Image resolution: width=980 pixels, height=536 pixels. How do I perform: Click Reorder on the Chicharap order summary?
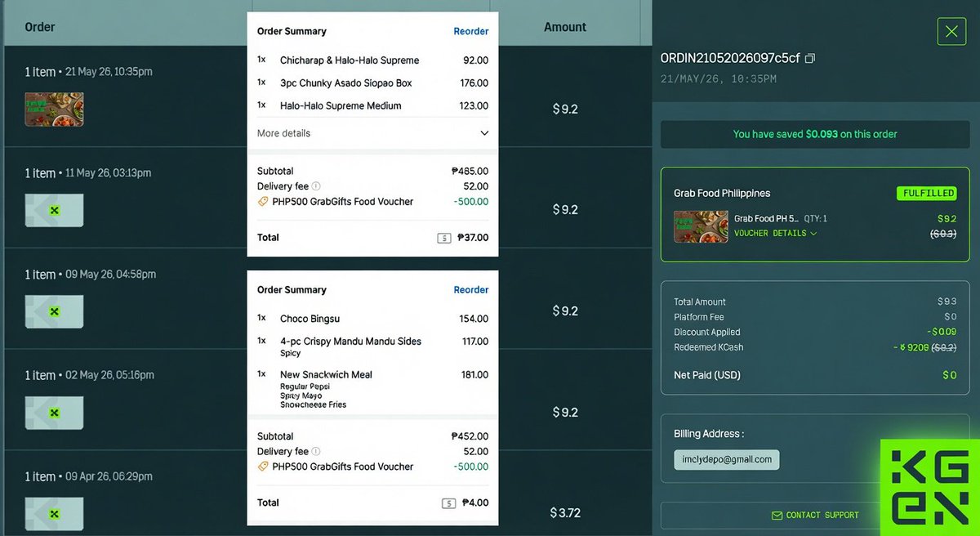[471, 31]
